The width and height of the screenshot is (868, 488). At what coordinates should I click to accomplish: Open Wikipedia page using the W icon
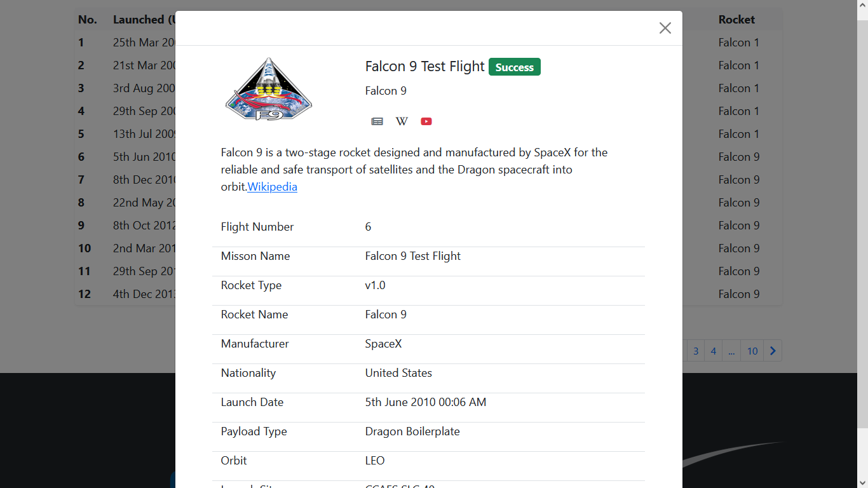[x=402, y=121]
